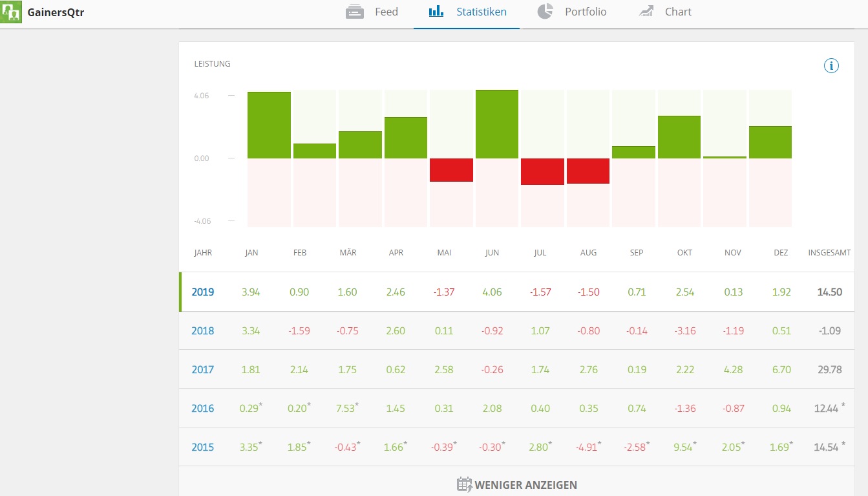Click the -4.06 axis label
Viewport: 868px width, 496px height.
pos(202,221)
